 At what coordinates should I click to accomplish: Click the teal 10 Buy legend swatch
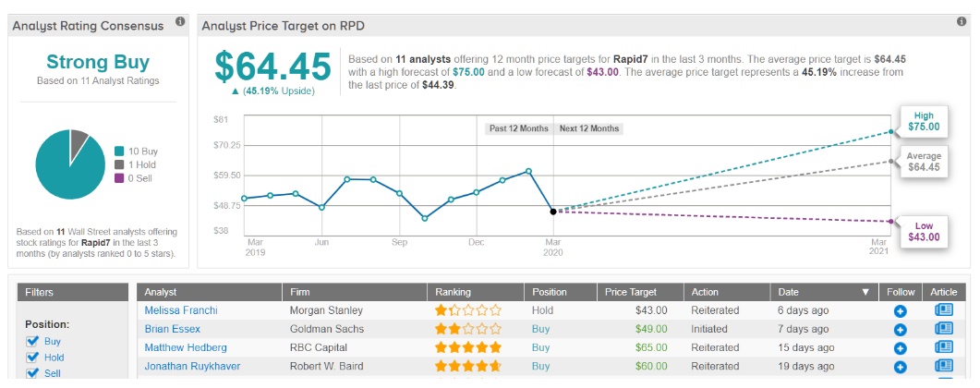pos(119,152)
